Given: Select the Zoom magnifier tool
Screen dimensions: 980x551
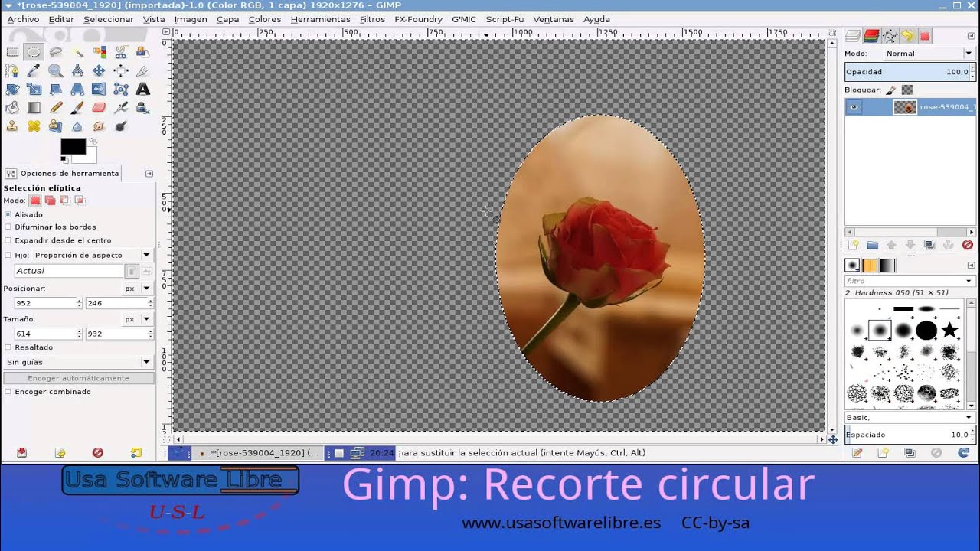Looking at the screenshot, I should [55, 70].
